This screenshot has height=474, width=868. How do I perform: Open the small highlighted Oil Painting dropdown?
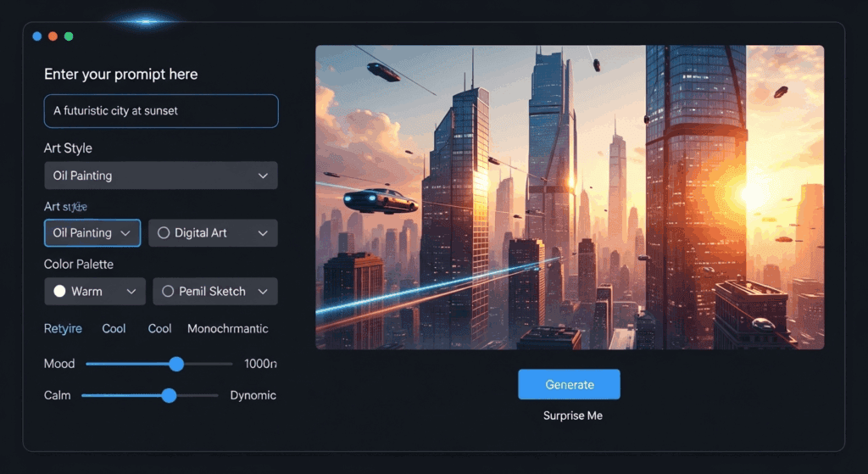coord(92,233)
